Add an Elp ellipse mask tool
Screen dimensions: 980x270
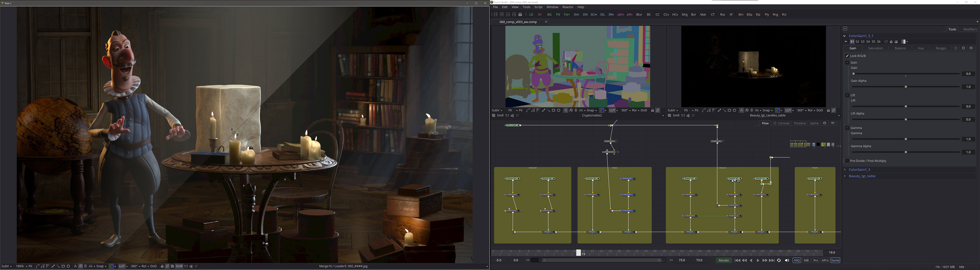[x=758, y=15]
